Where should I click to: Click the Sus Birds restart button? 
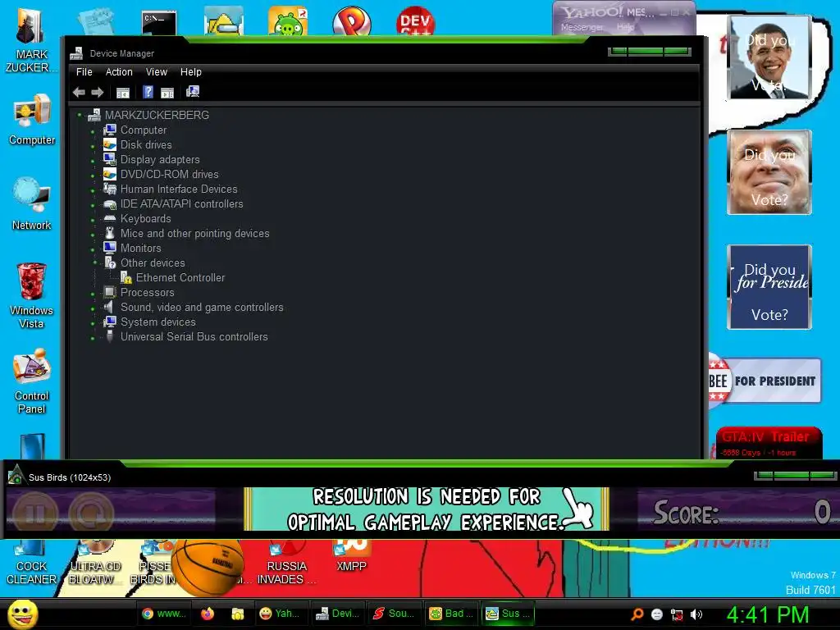coord(91,513)
